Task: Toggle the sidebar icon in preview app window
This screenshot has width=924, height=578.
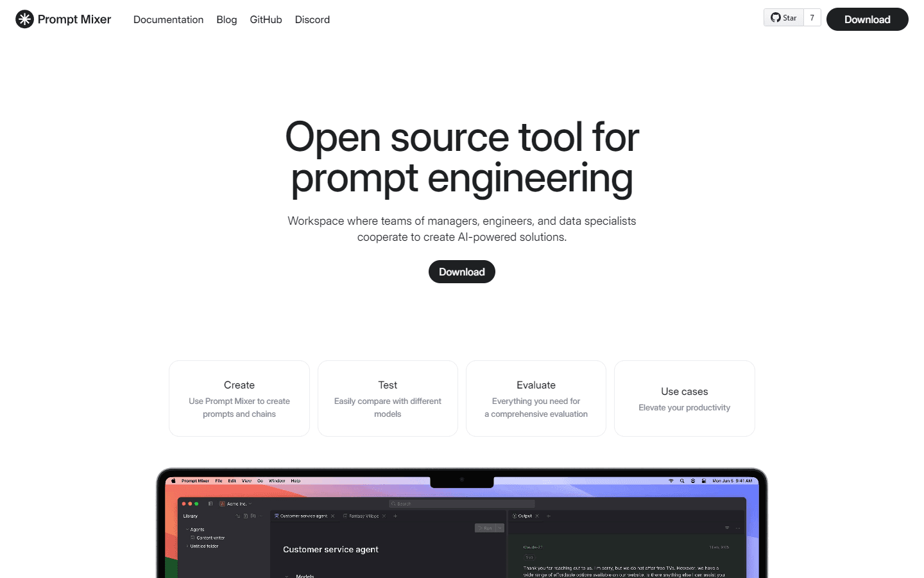Action: [x=210, y=504]
